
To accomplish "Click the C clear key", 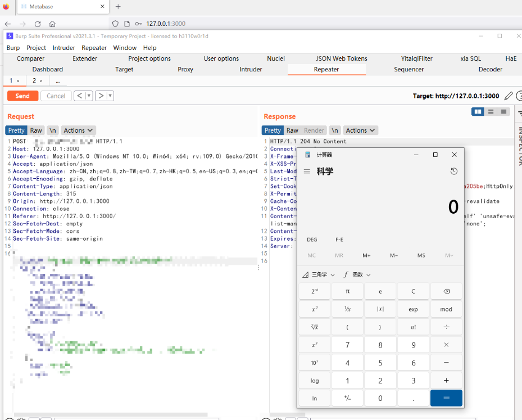I will (413, 291).
